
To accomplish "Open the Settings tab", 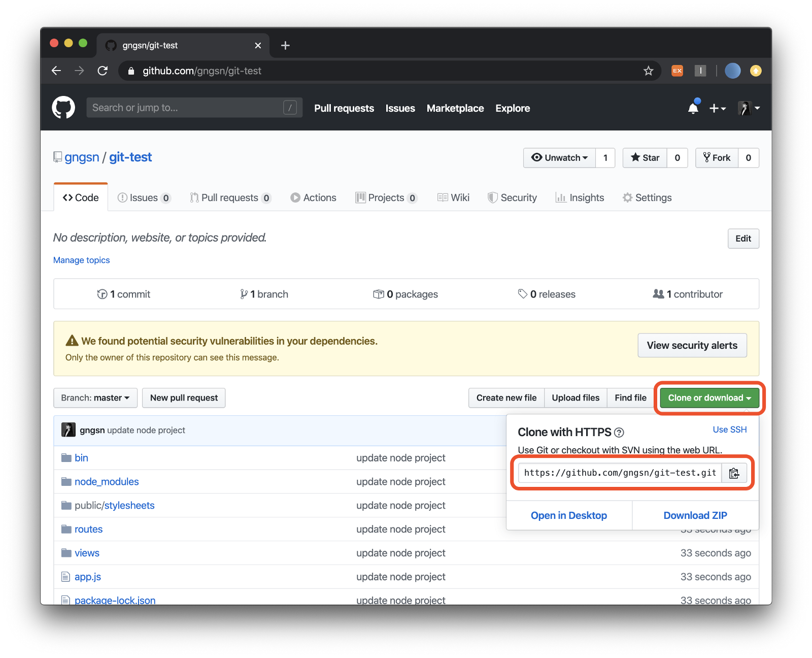I will click(x=647, y=198).
